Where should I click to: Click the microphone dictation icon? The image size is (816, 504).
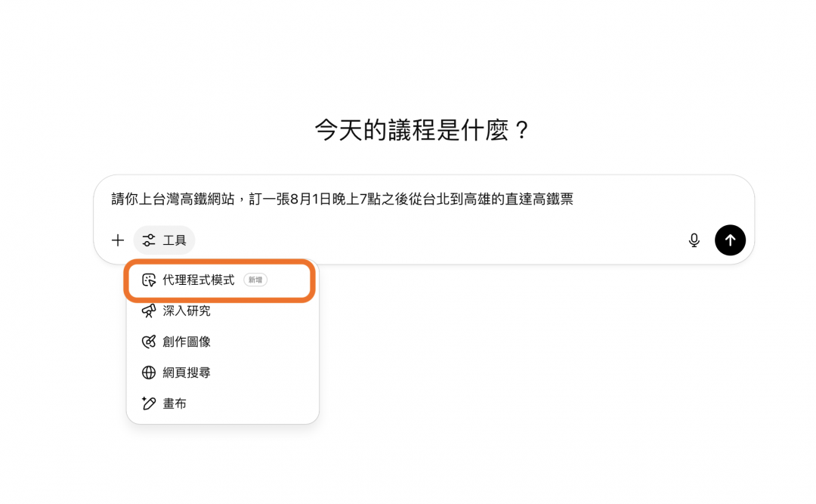click(694, 240)
